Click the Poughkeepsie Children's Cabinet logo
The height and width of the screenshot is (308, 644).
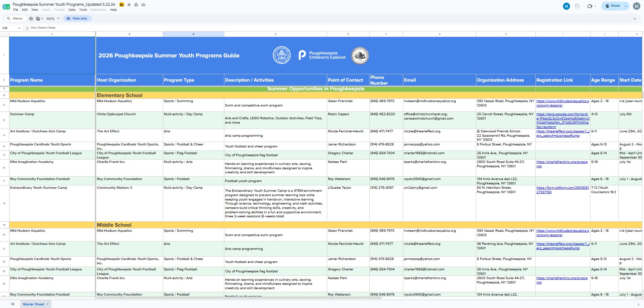[322, 55]
